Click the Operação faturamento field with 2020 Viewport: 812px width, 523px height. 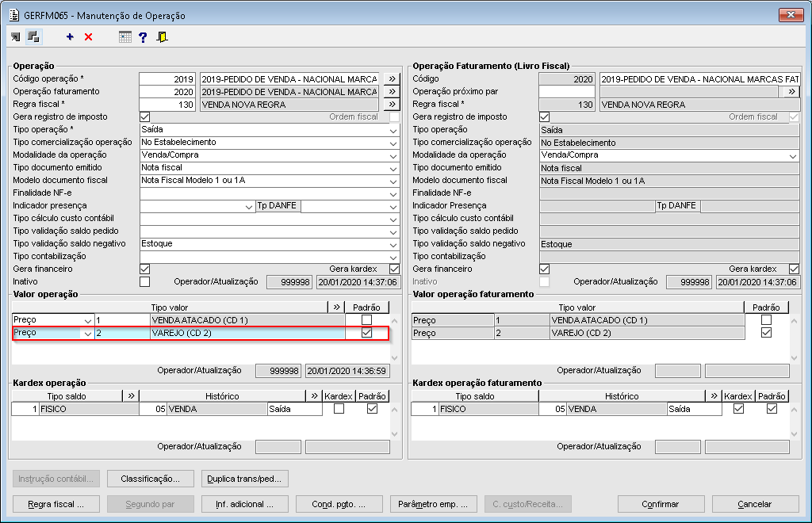tap(167, 92)
